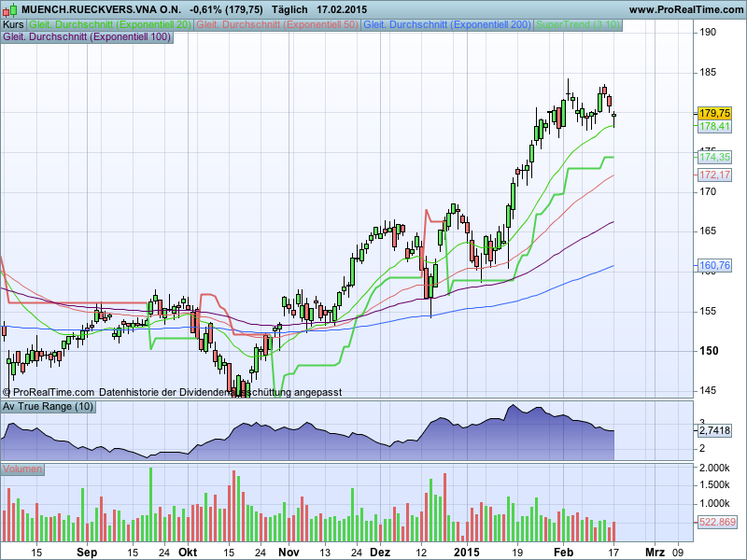
Task: Click the current price tag 179,75
Action: click(714, 113)
